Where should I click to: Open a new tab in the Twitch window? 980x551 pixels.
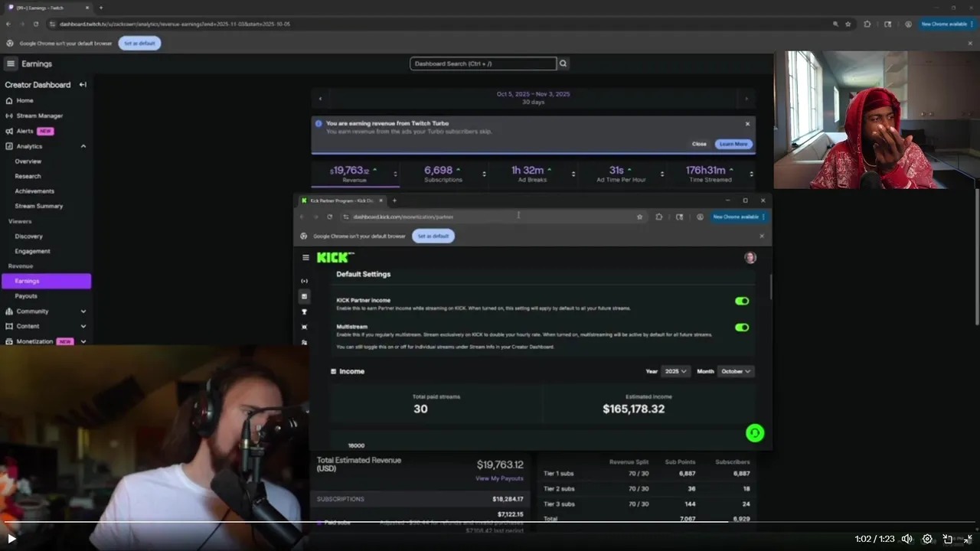click(x=101, y=8)
